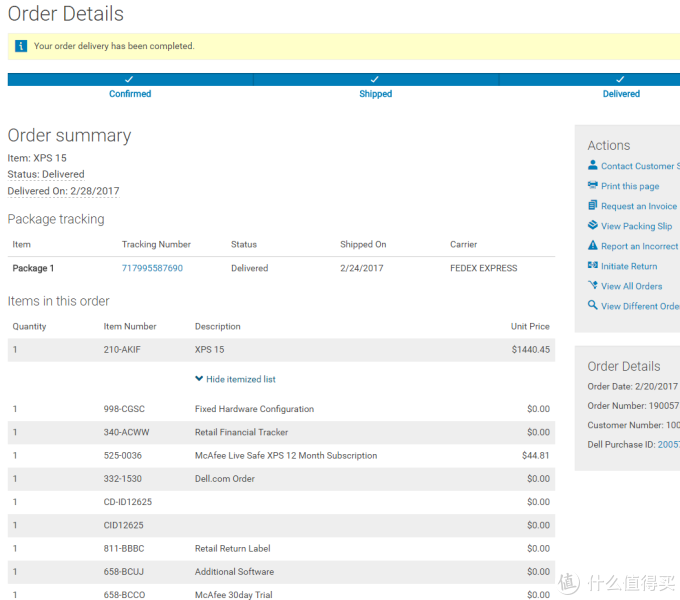Image resolution: width=680 pixels, height=600 pixels.
Task: Click the FEDEX EXPRESS carrier cell
Action: [484, 268]
